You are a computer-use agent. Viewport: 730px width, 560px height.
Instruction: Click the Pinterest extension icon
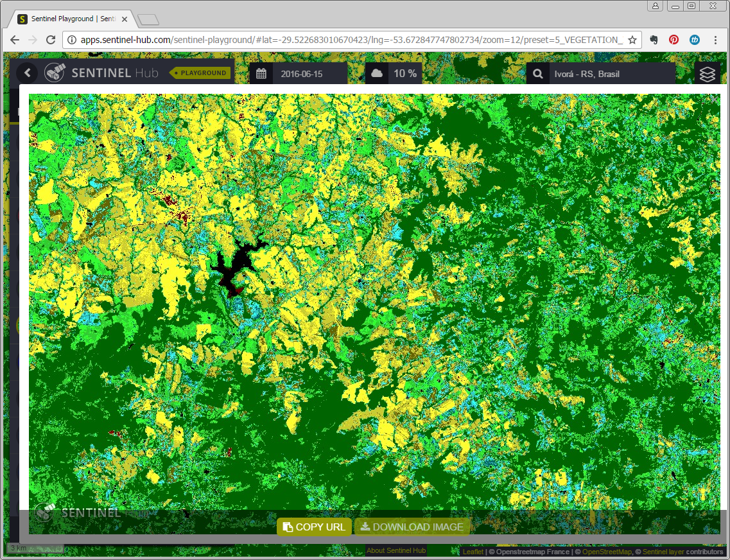(674, 40)
